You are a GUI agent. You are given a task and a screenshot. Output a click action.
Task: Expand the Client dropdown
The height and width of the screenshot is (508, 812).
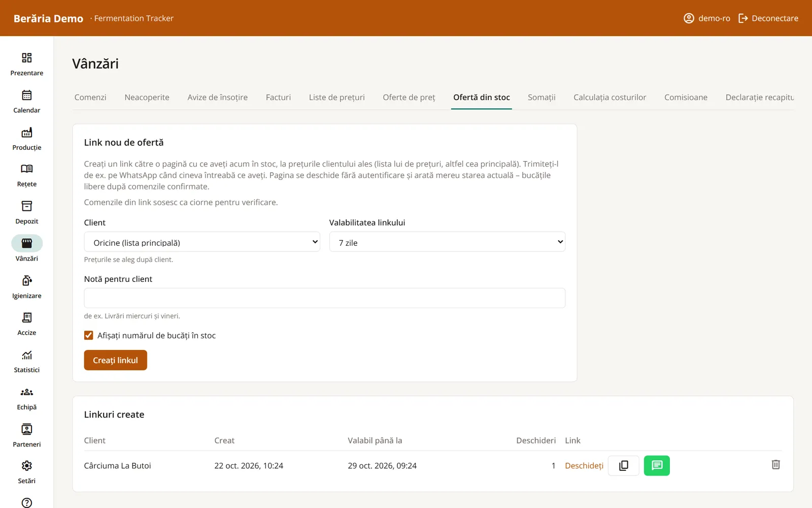coord(202,242)
